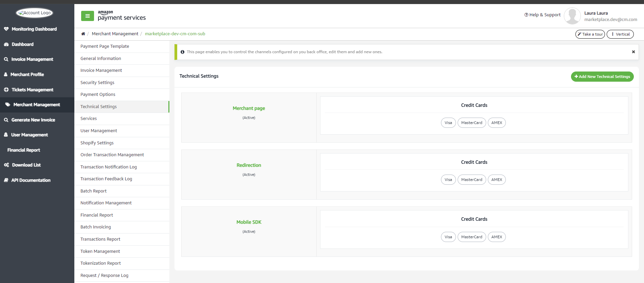Viewport: 644px width, 283px height.
Task: Open Notification Management menu item
Action: [x=122, y=203]
